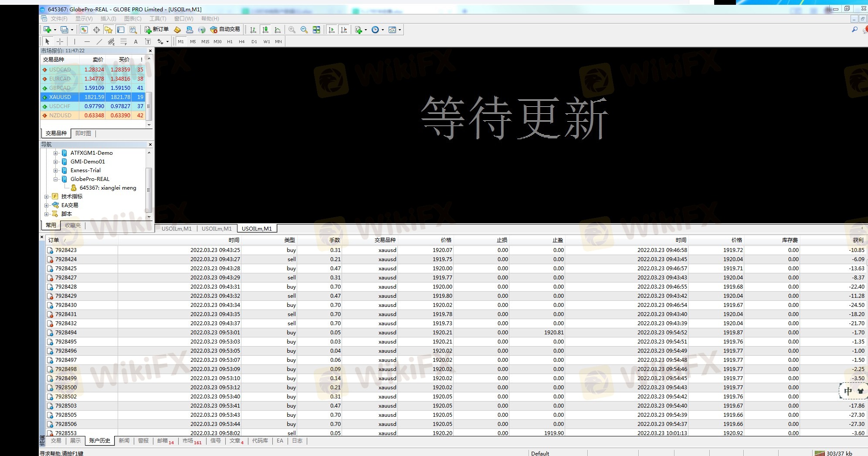This screenshot has width=868, height=456.
Task: Switch chart to line chart mode
Action: pyautogui.click(x=278, y=30)
